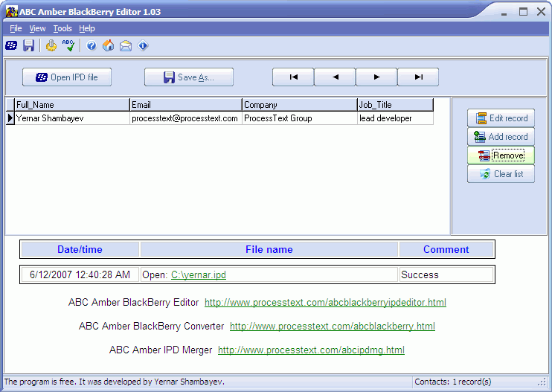Click the Success comment cell
Screen dimensions: 552x392
coord(446,274)
